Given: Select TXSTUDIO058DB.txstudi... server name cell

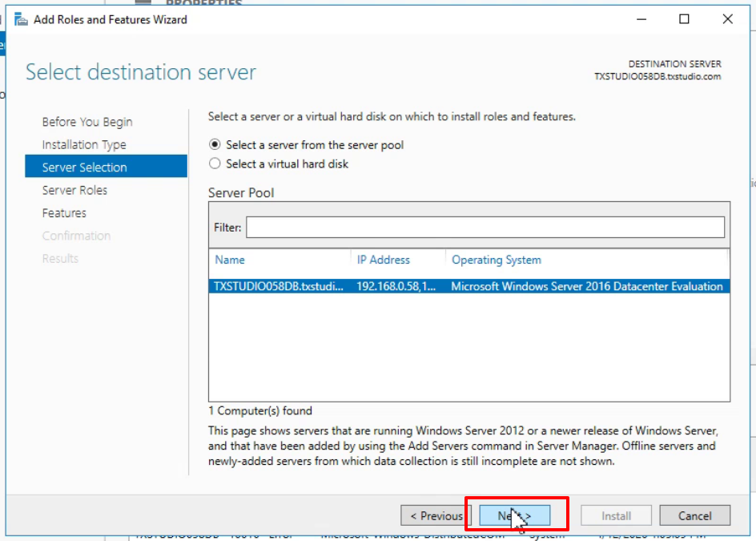Looking at the screenshot, I should pyautogui.click(x=279, y=286).
